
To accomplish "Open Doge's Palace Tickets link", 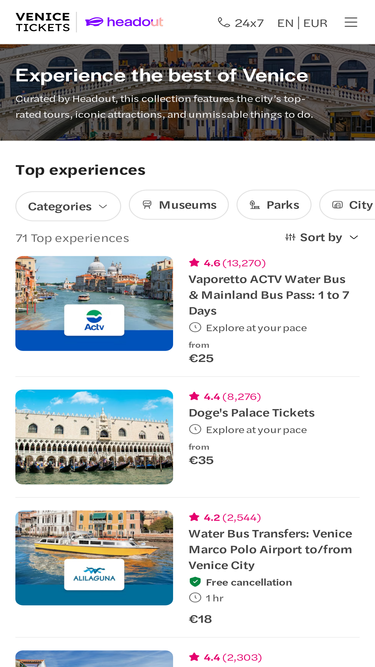I will (252, 413).
